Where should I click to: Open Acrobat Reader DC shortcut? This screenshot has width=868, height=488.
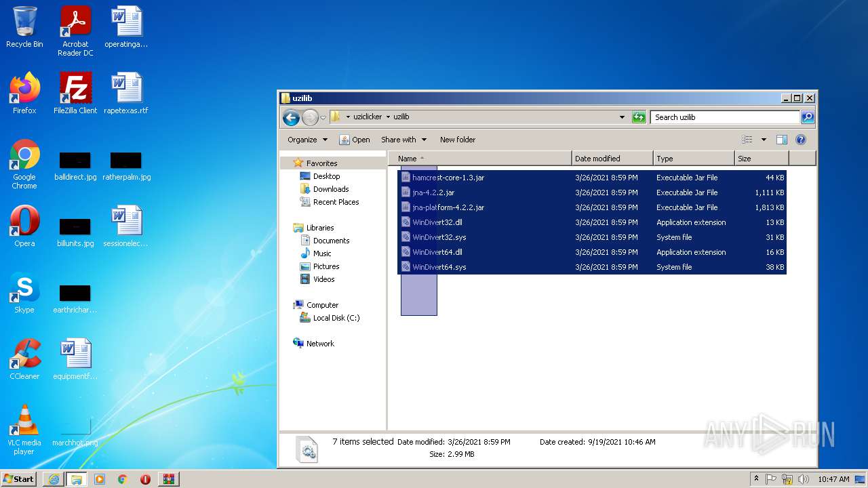75,31
